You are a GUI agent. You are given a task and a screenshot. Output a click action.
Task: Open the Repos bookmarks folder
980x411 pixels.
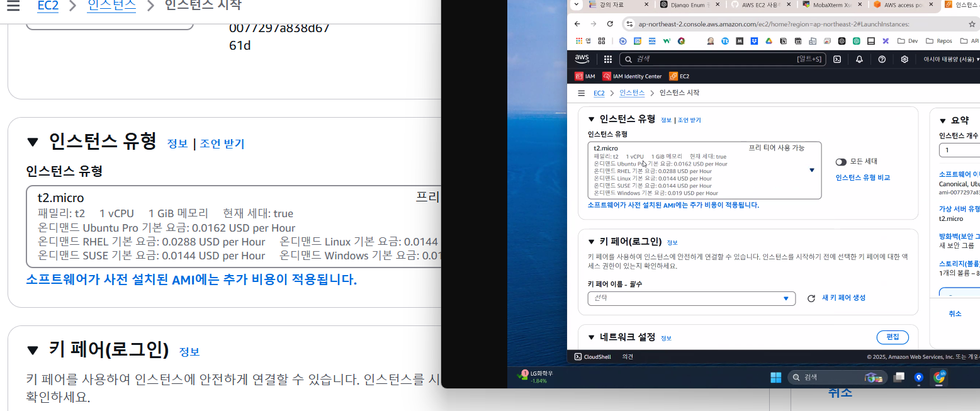coord(940,41)
